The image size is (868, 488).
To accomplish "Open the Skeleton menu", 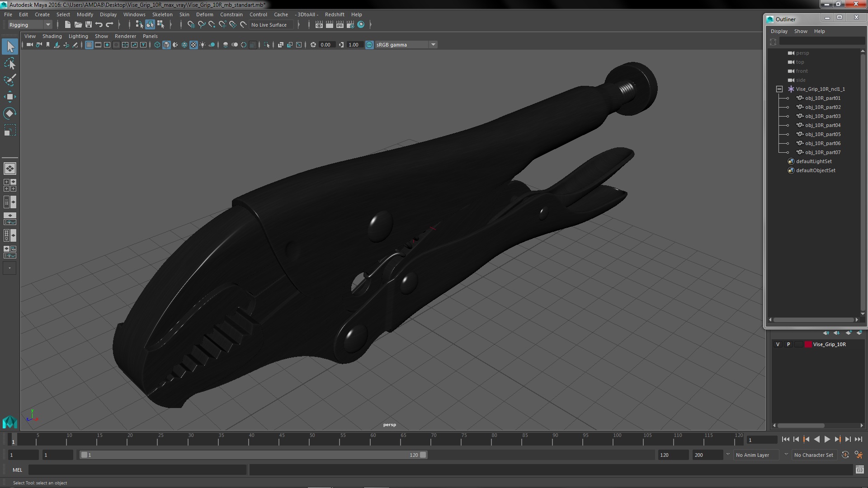I will tap(162, 14).
